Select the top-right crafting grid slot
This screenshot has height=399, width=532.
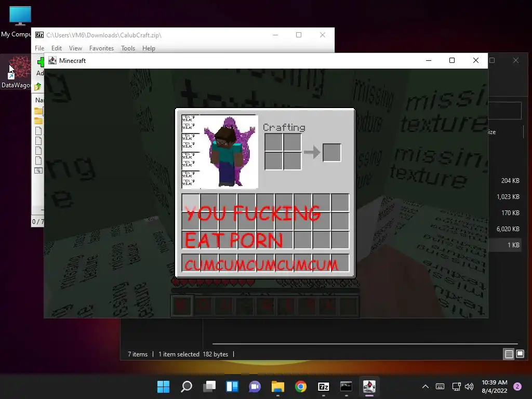[292, 142]
